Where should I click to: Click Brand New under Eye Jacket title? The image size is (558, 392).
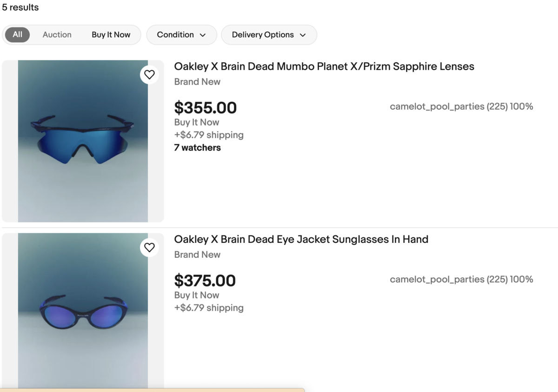tap(197, 255)
